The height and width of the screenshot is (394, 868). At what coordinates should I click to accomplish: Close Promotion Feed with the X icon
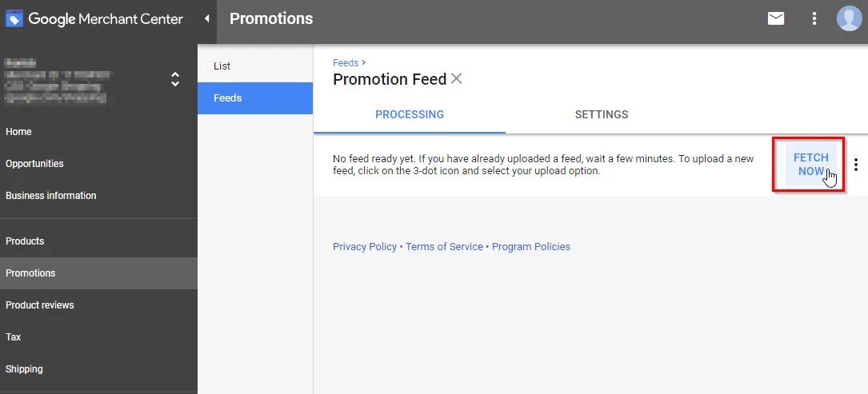[457, 78]
